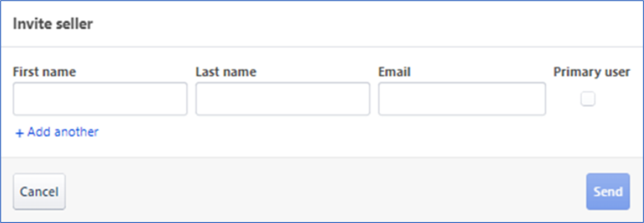Click the Email input field
Image resolution: width=644 pixels, height=223 pixels.
click(462, 99)
